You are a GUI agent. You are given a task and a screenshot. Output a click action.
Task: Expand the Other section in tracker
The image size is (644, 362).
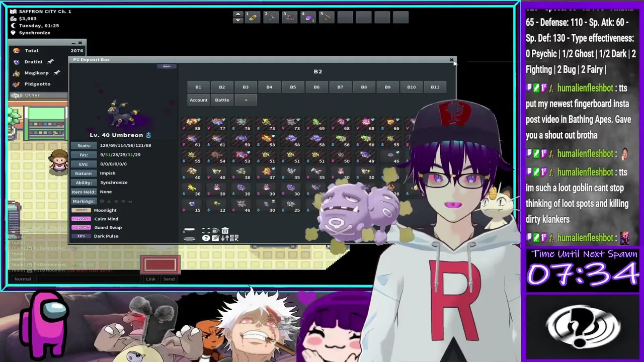click(38, 95)
